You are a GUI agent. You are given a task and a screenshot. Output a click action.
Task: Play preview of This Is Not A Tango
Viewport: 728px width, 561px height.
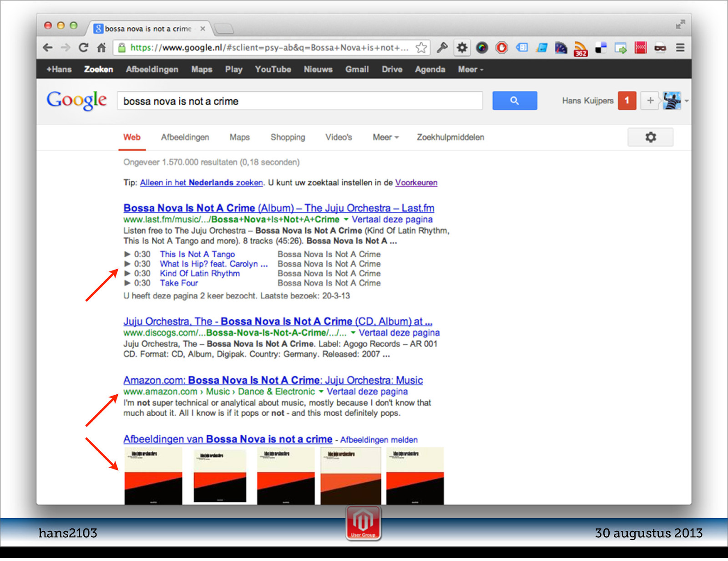pos(127,254)
